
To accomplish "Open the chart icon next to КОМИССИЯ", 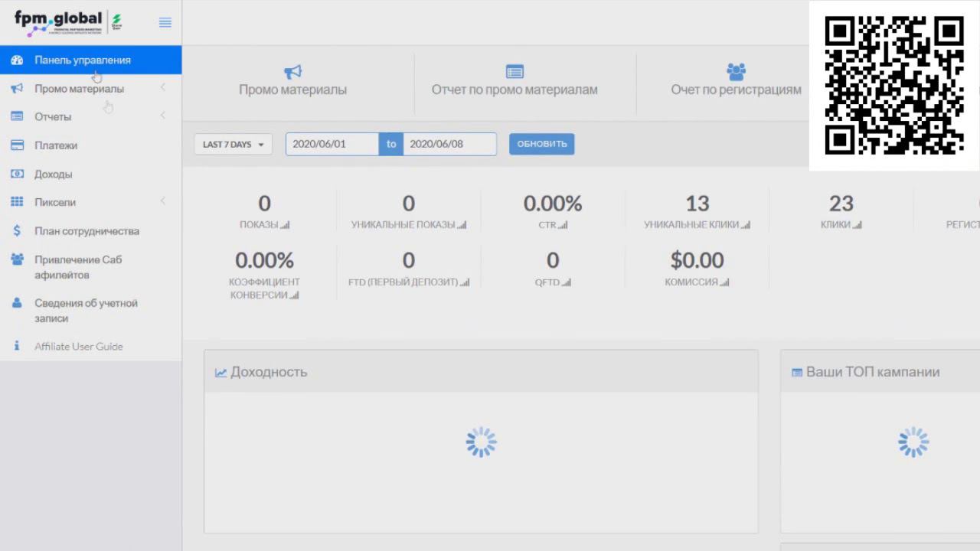I will pos(725,282).
